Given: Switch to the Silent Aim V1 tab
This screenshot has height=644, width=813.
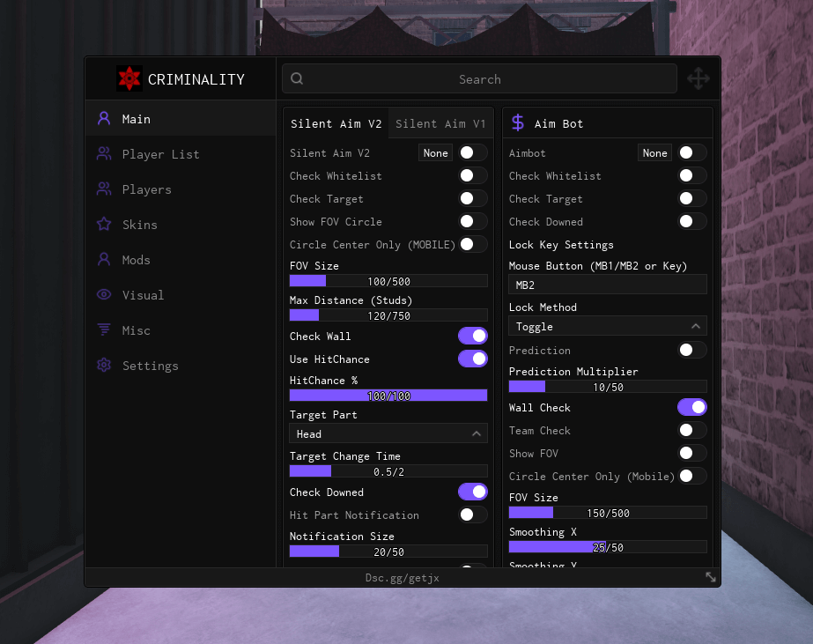Looking at the screenshot, I should click(440, 124).
